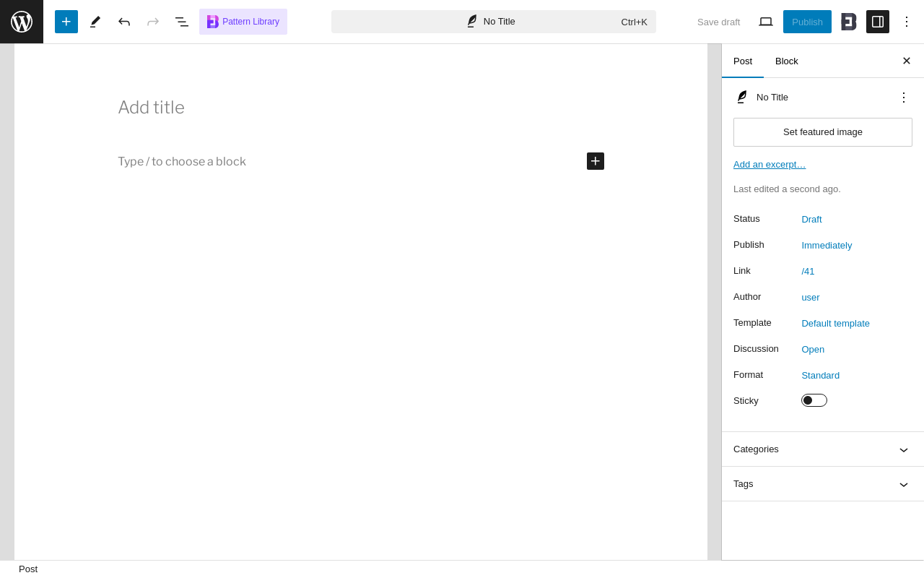Publish the post
Image resolution: width=924 pixels, height=578 pixels.
pos(807,22)
